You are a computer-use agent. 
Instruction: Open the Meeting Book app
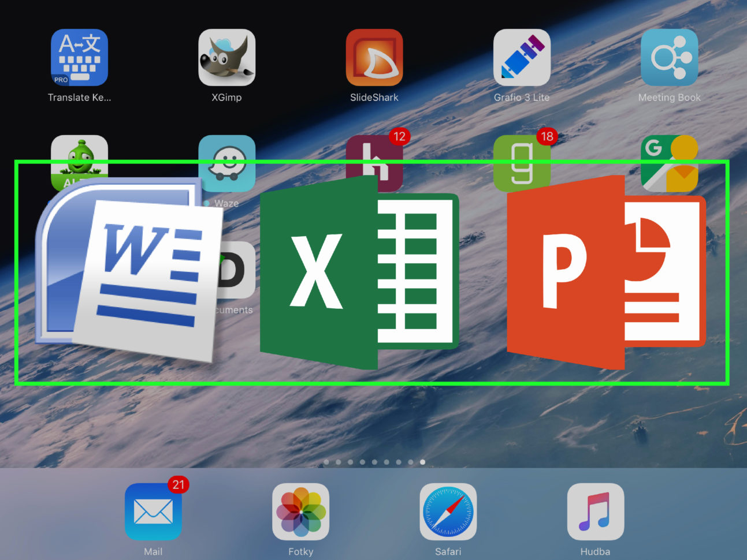(x=669, y=58)
